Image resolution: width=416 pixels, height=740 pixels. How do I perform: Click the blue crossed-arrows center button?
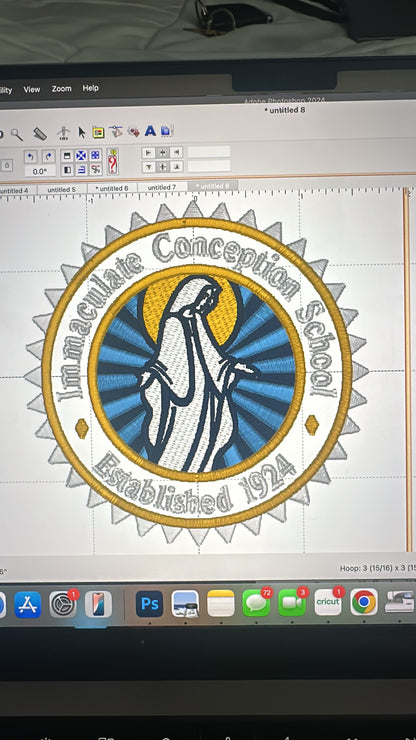81,155
